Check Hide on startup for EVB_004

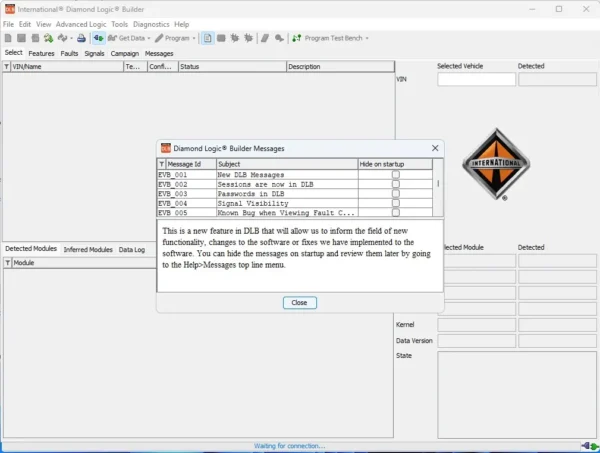pyautogui.click(x=396, y=203)
